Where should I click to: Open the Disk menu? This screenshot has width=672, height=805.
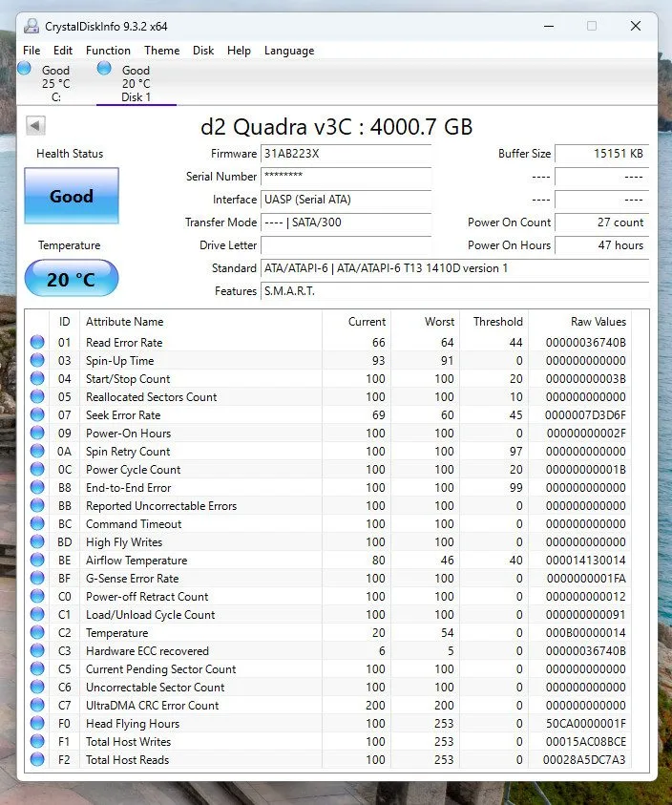pyautogui.click(x=203, y=51)
